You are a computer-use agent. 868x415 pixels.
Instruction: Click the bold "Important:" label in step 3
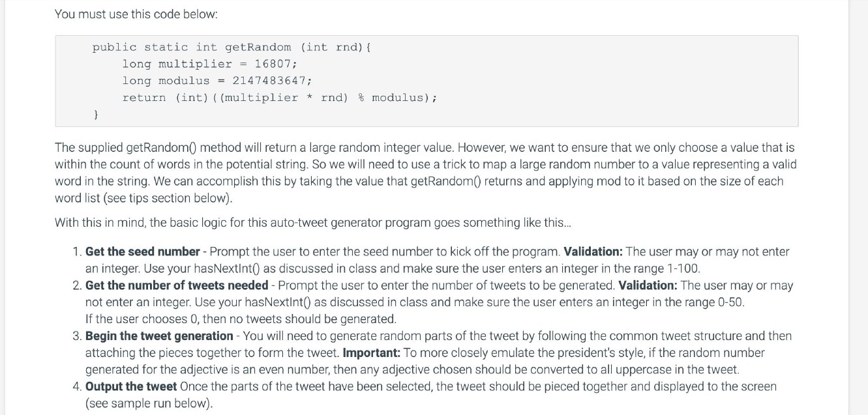point(371,353)
